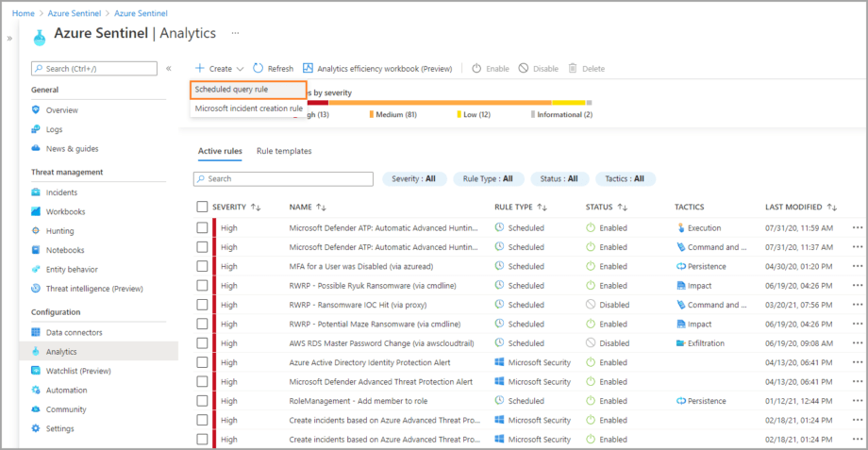This screenshot has width=868, height=450.
Task: Click the Threat intelligence globe icon
Action: (36, 289)
